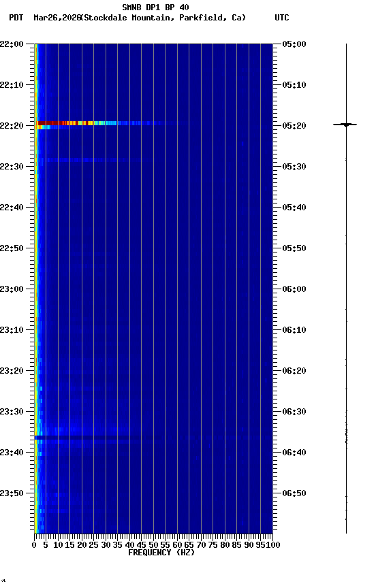This screenshot has height=588, width=376.
Task: Click the '40' frequency axis label
Action: pos(129,545)
